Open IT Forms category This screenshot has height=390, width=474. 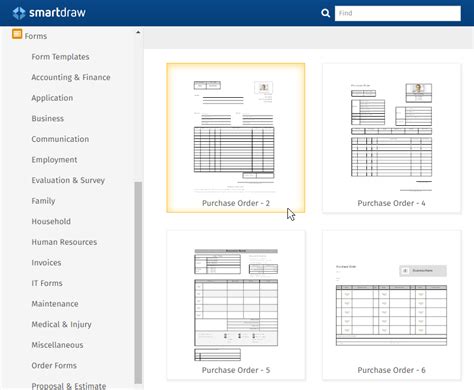[x=47, y=283]
